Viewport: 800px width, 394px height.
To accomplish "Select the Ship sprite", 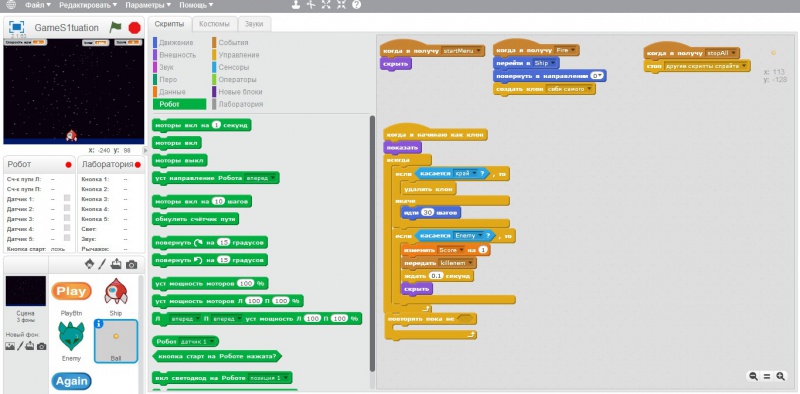I will pyautogui.click(x=116, y=297).
